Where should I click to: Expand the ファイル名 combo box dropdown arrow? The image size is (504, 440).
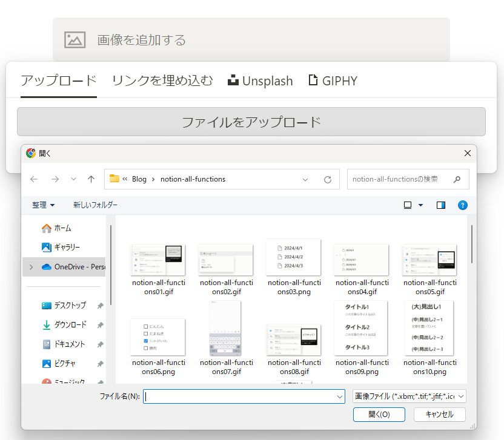340,396
